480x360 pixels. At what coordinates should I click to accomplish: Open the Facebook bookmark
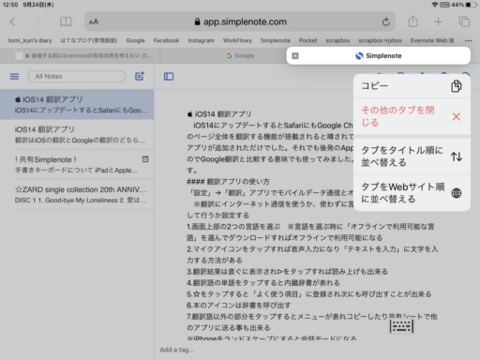(166, 40)
